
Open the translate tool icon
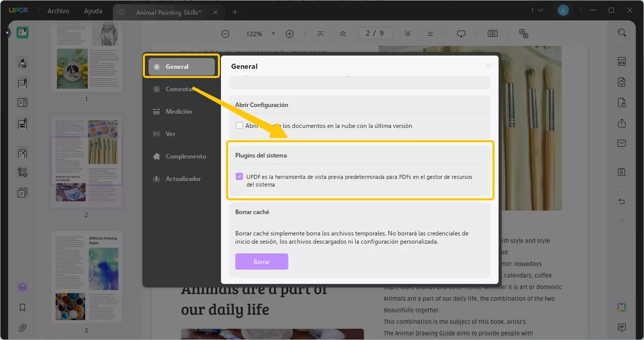point(524,34)
